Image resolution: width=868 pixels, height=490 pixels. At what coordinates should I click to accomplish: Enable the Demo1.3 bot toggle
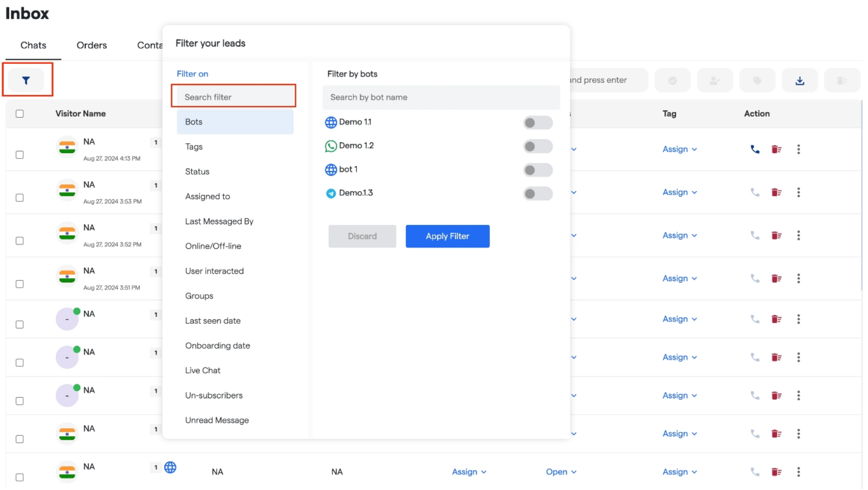tap(538, 194)
